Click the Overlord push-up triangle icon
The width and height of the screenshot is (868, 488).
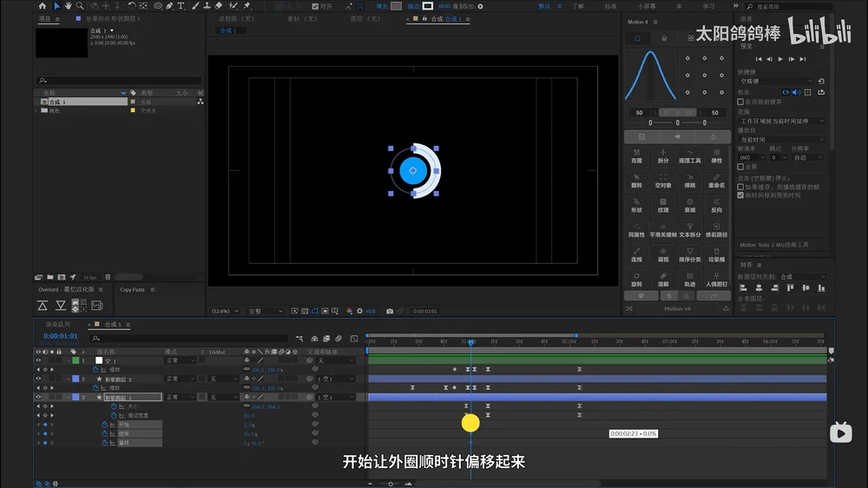[43, 305]
